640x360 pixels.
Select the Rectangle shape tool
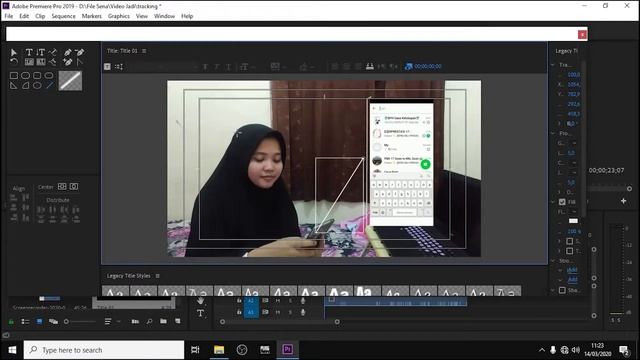tap(14, 76)
